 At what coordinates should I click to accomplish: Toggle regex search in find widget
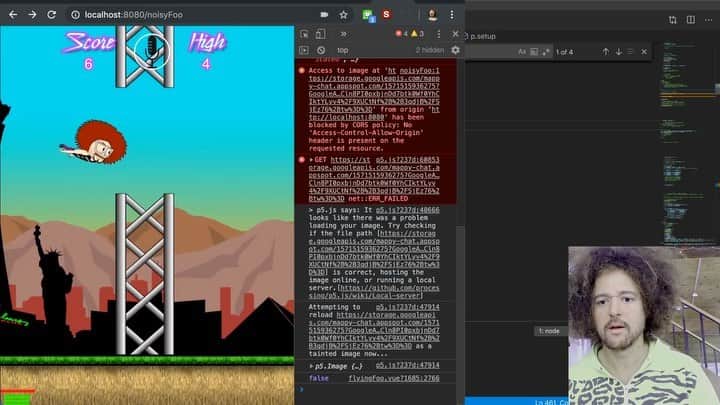(546, 52)
